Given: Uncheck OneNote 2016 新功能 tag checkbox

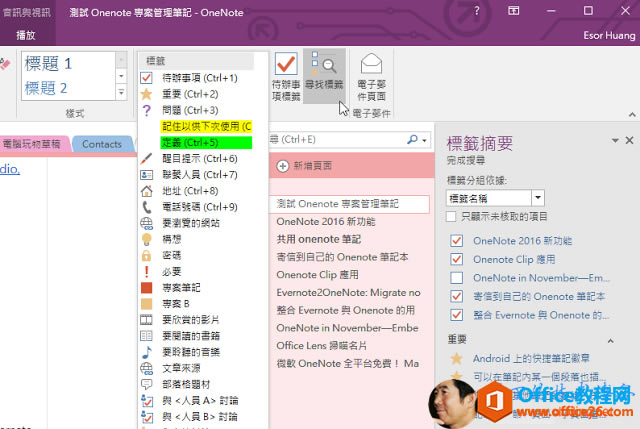Looking at the screenshot, I should click(456, 241).
